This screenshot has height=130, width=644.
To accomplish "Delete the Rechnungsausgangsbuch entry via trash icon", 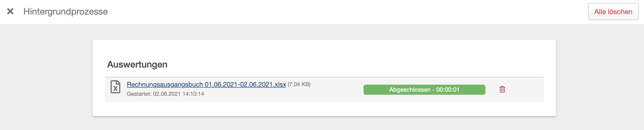I will click(502, 89).
